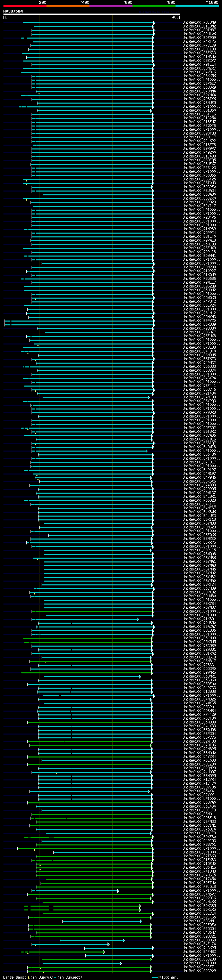Select hit label UniRef100_A9UDQ0

click(199, 328)
